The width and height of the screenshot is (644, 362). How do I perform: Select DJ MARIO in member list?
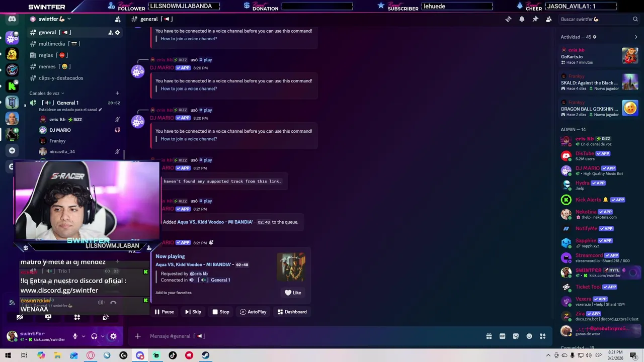coord(600,170)
